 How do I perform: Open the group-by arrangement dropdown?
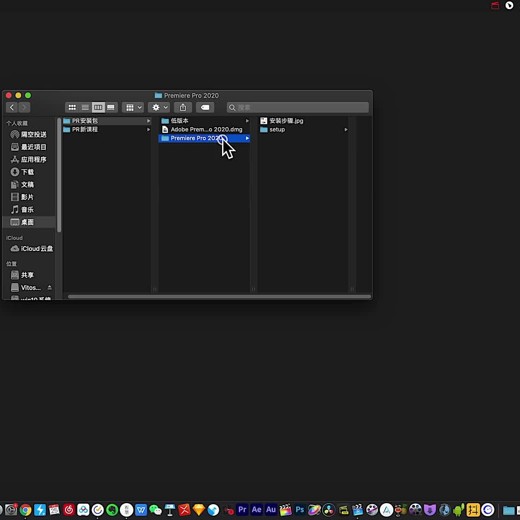(133, 107)
